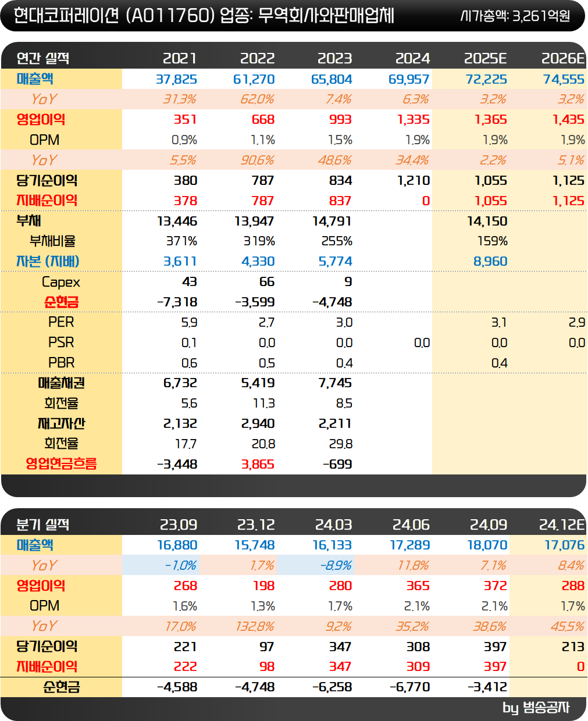The image size is (588, 721).
Task: Click 재고자산 value 2,940
Action: (x=258, y=424)
